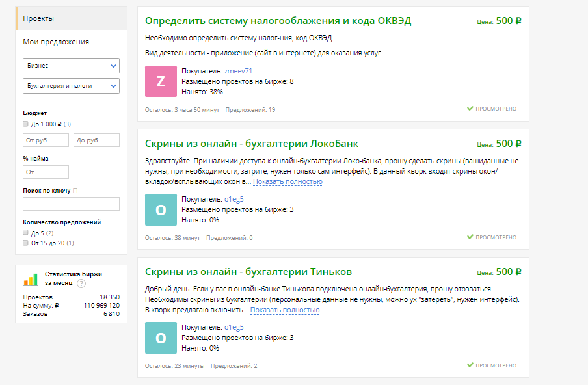
Task: Open o1eg5 profile in Тиньков project
Action: pyautogui.click(x=234, y=327)
